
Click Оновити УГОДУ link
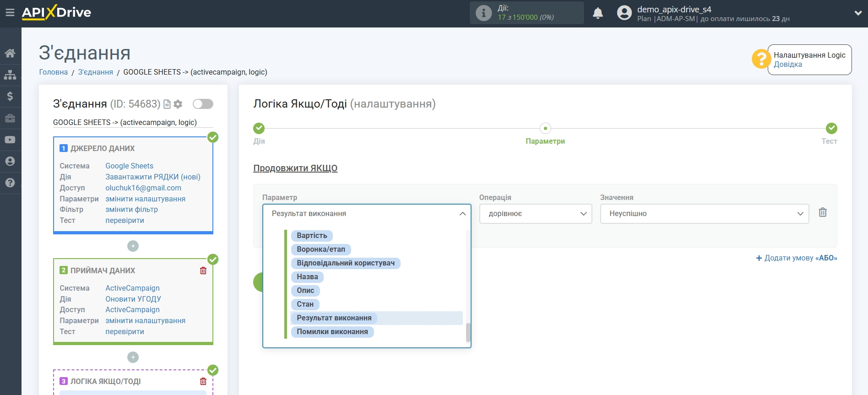click(133, 299)
